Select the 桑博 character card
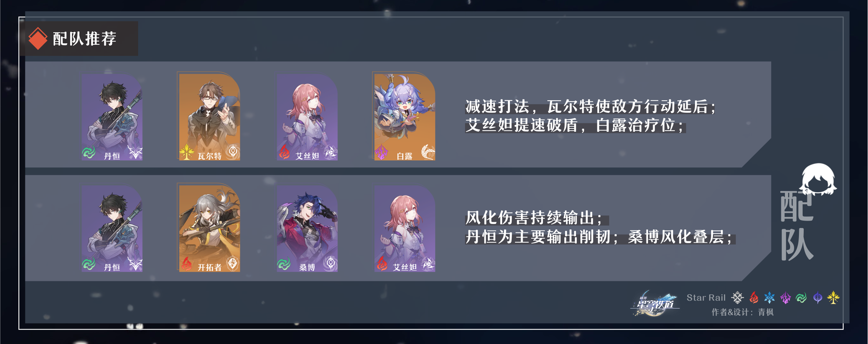The width and height of the screenshot is (868, 344). tap(307, 228)
